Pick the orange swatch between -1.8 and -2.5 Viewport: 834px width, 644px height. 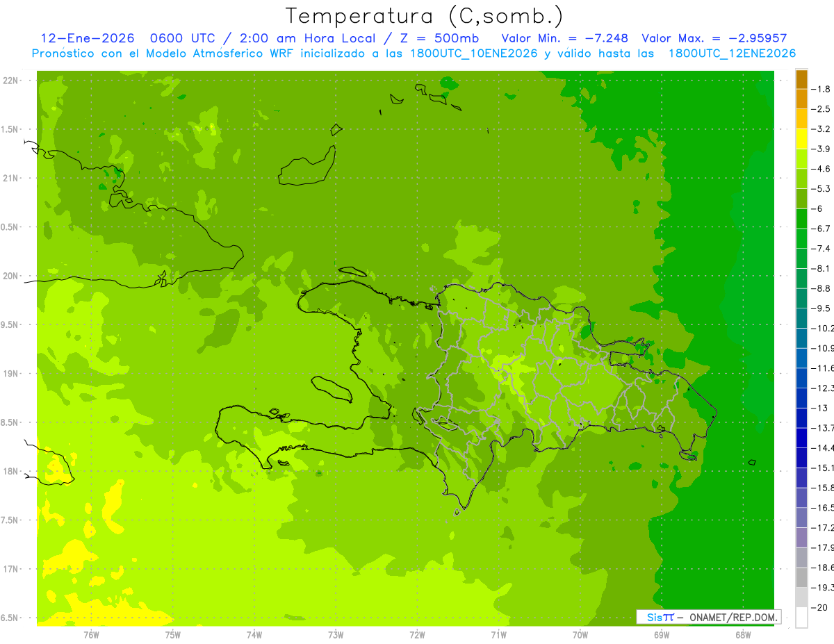coord(801,99)
